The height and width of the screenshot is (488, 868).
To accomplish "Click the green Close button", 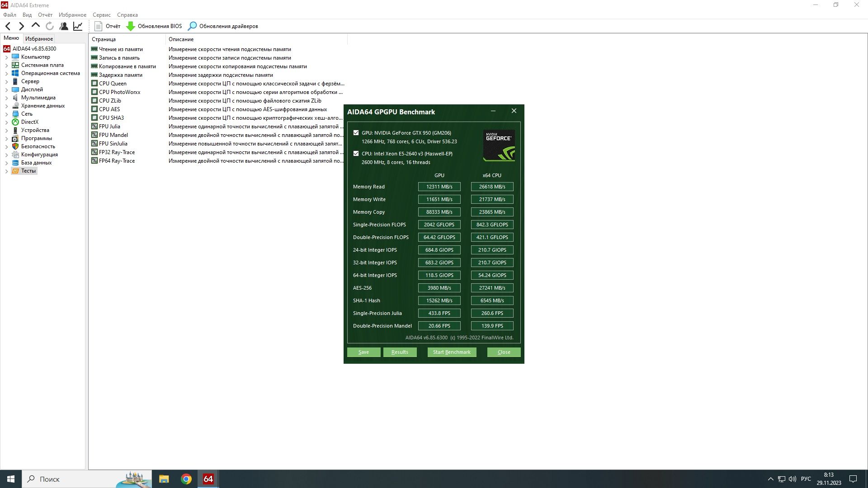I will click(x=504, y=352).
